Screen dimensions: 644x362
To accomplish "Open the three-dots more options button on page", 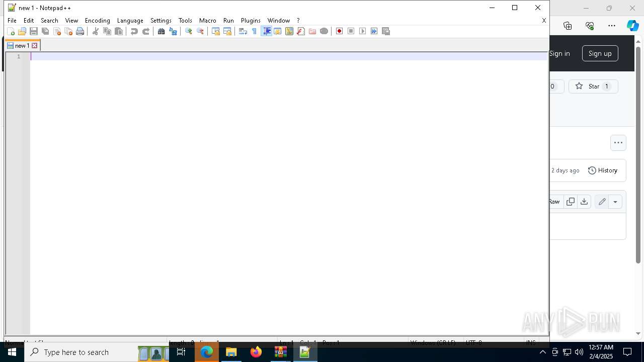I will 618,143.
